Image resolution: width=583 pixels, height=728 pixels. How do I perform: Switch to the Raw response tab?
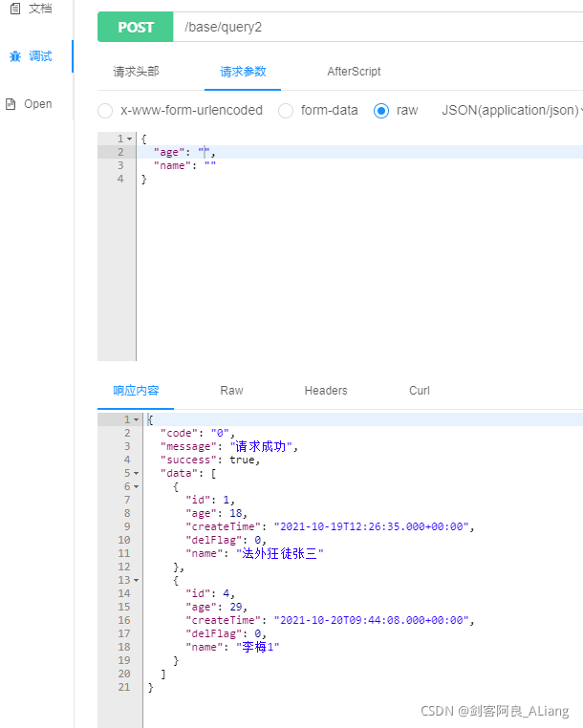coord(232,391)
